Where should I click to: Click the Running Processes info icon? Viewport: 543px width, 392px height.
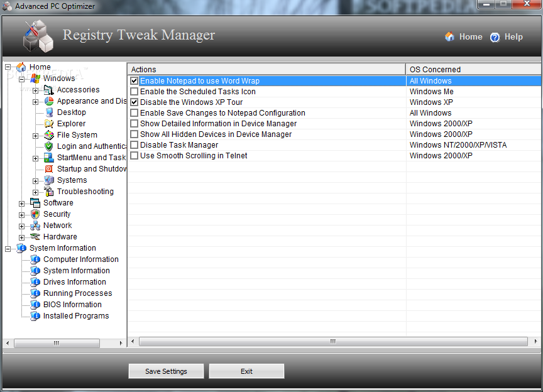click(x=35, y=293)
